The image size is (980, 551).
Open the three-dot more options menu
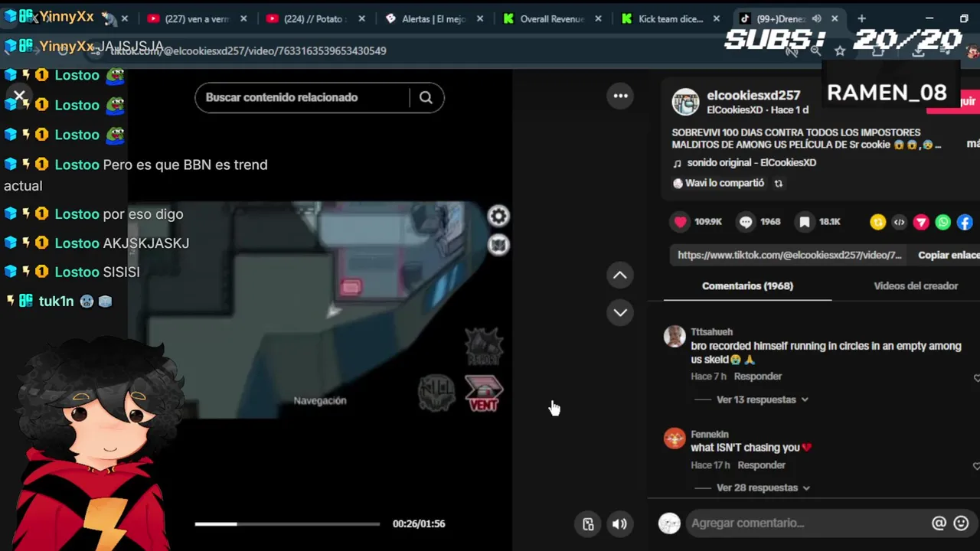(x=620, y=96)
